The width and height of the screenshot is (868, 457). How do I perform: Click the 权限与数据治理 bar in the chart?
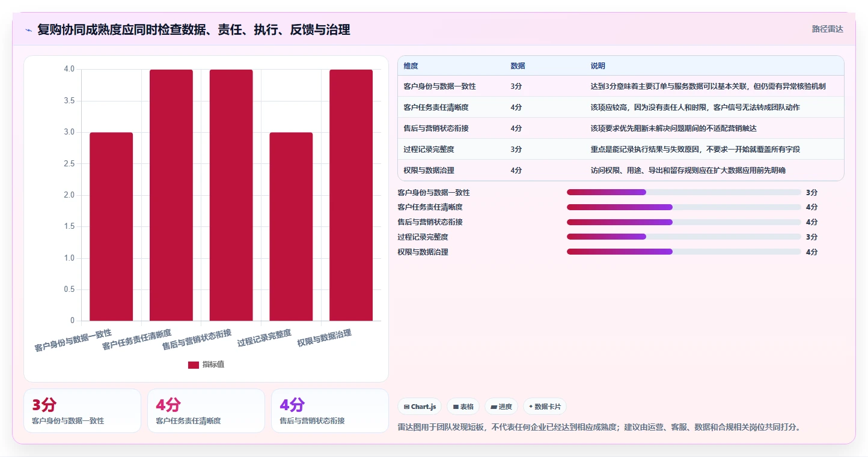(x=351, y=195)
